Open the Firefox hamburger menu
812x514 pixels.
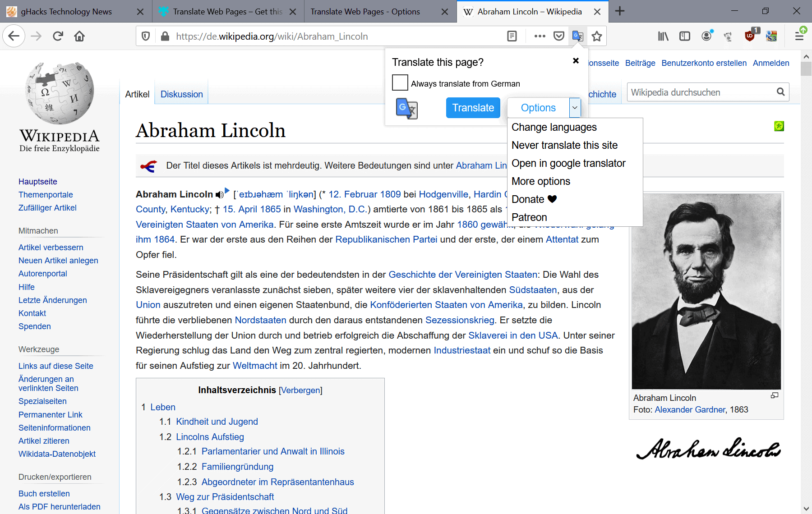[799, 36]
